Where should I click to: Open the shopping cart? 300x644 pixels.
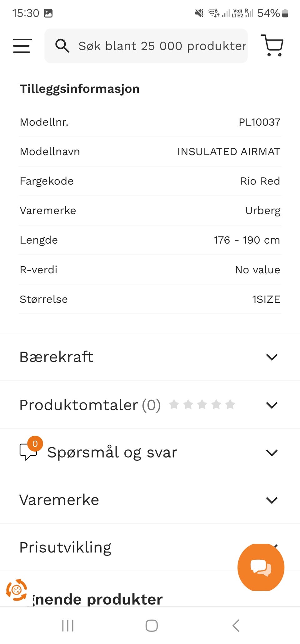(x=272, y=45)
